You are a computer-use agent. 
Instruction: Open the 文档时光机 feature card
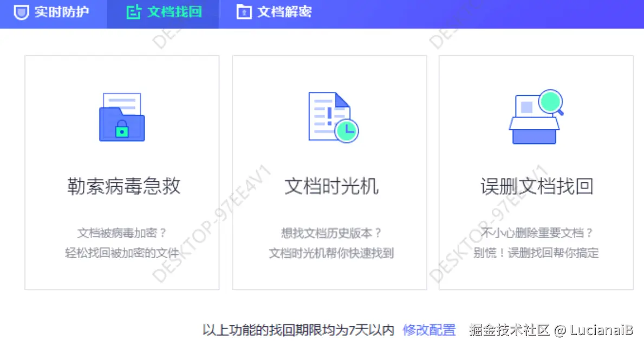(x=329, y=172)
